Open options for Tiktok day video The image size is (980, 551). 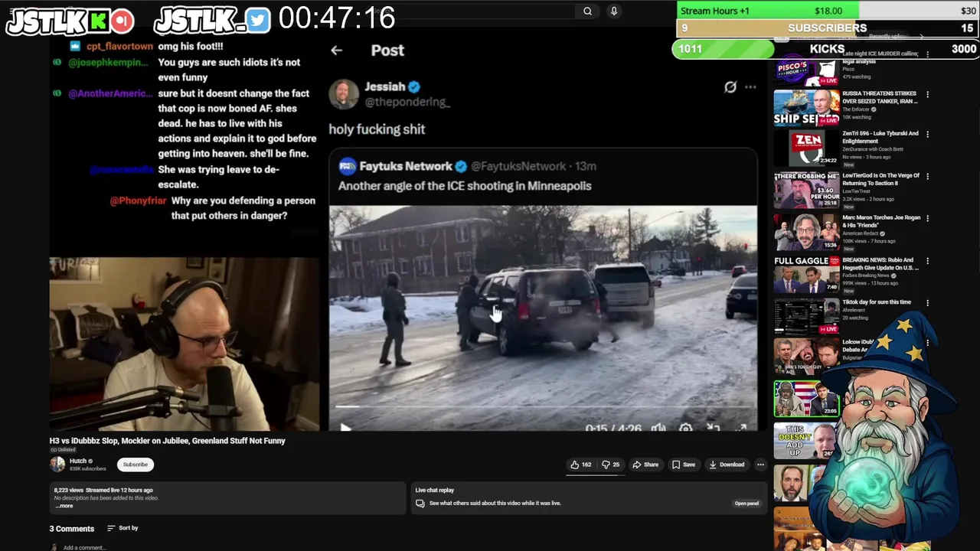tap(927, 303)
